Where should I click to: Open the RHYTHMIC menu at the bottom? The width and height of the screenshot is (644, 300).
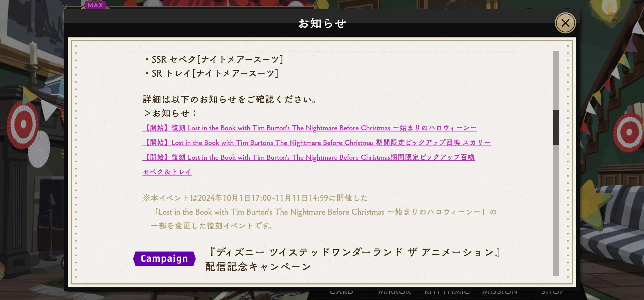click(447, 292)
